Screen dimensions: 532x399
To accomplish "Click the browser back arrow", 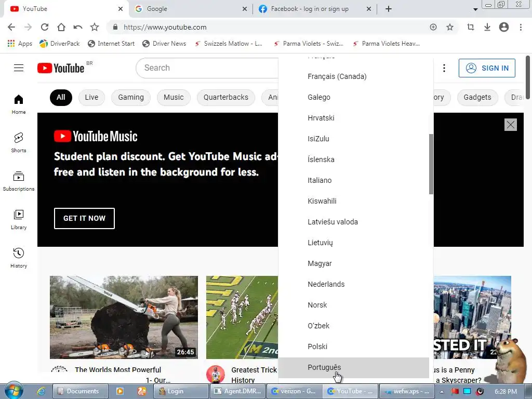I will pyautogui.click(x=11, y=27).
